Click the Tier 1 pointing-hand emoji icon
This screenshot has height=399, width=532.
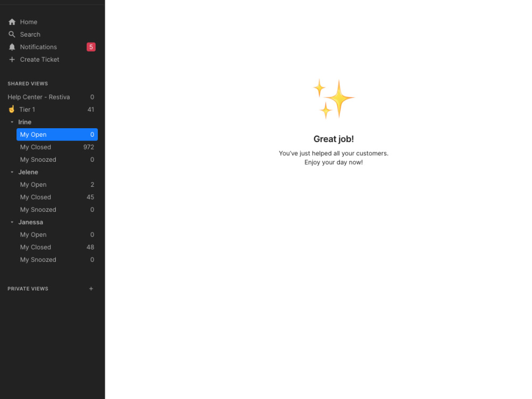tap(12, 109)
